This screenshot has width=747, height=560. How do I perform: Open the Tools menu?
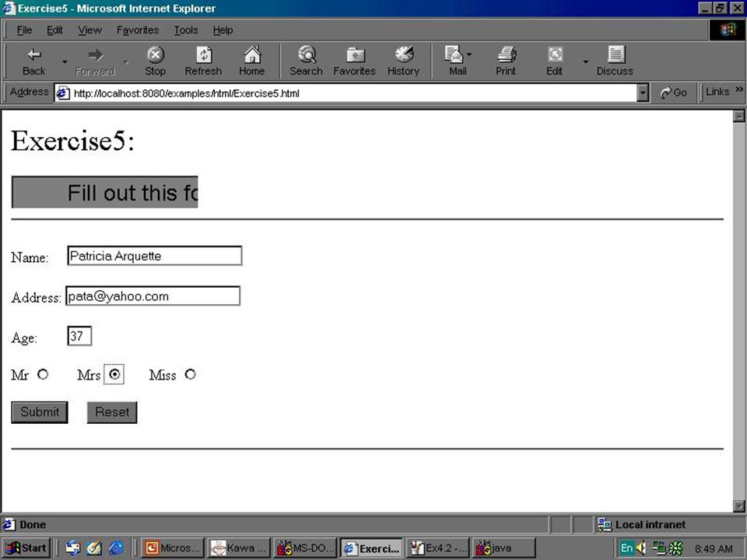click(186, 30)
